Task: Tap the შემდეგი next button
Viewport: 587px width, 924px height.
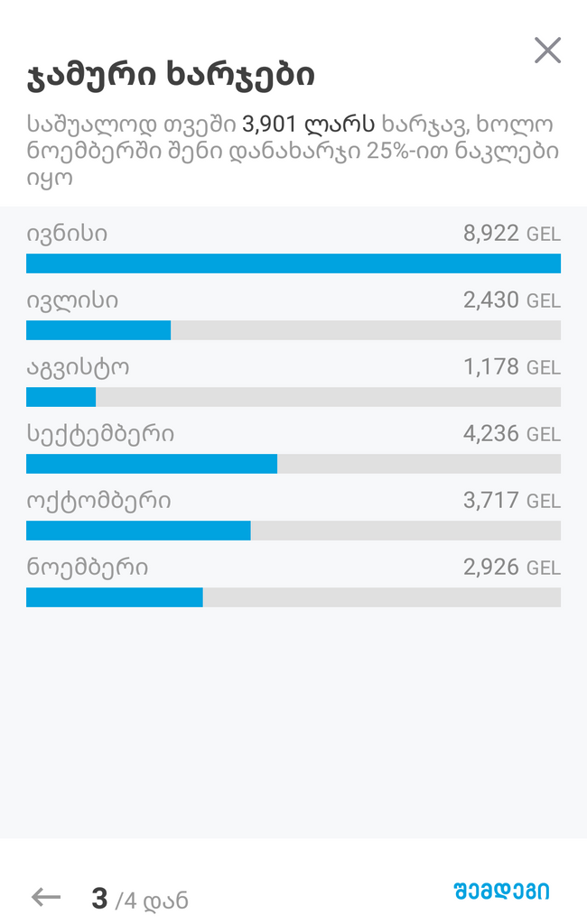Action: tap(501, 891)
